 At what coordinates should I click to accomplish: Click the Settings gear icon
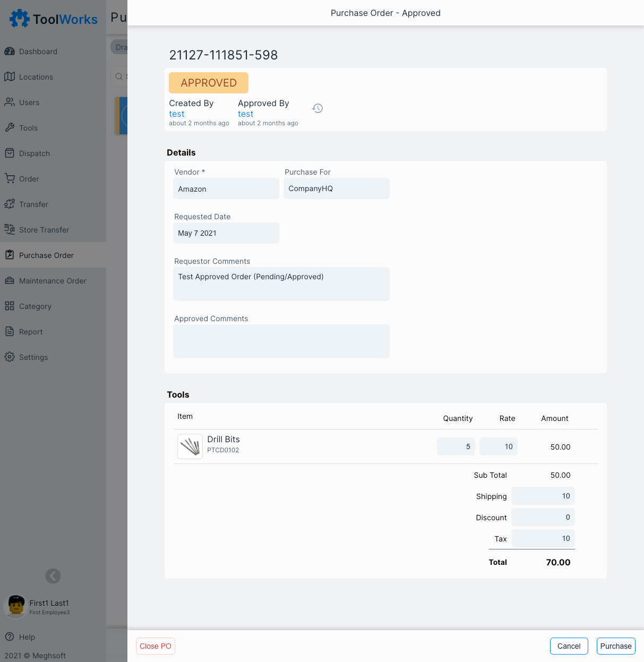tap(10, 357)
